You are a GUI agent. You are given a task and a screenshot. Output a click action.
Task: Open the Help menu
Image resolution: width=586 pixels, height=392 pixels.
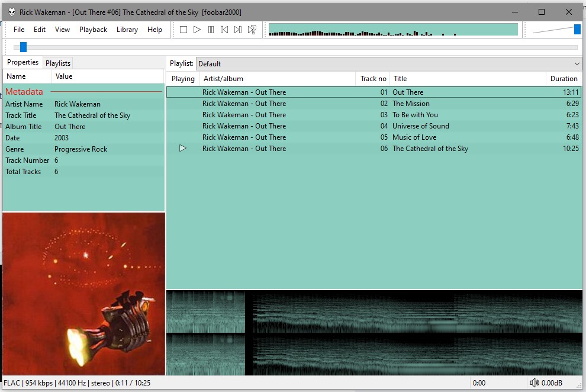pyautogui.click(x=154, y=30)
